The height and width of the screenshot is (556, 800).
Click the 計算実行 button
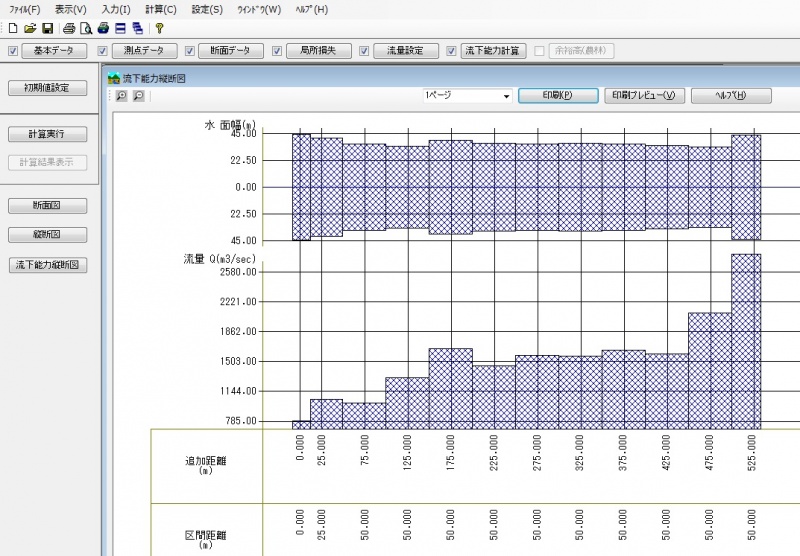(47, 134)
